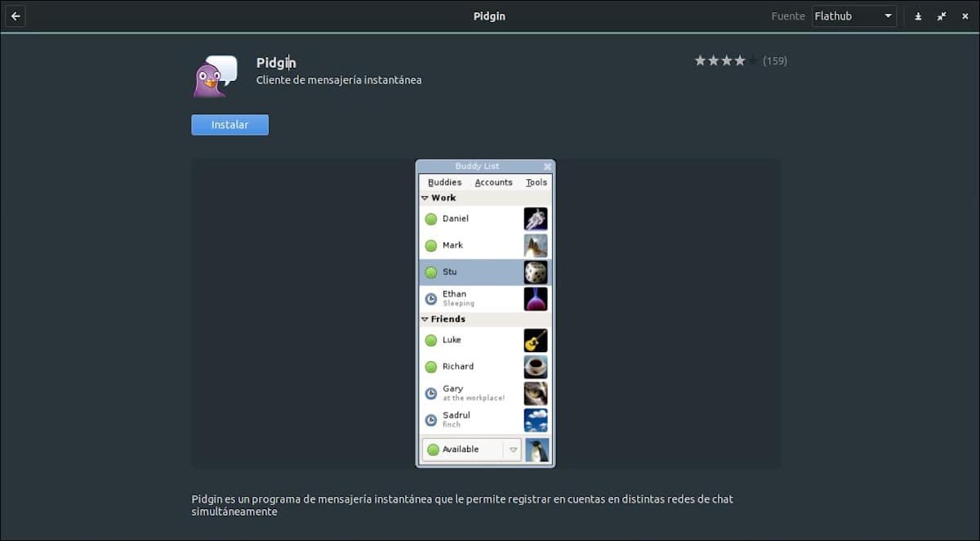Screen dimensions: 980x541
Task: Select the name Richard in buddy list
Action: [x=458, y=367]
